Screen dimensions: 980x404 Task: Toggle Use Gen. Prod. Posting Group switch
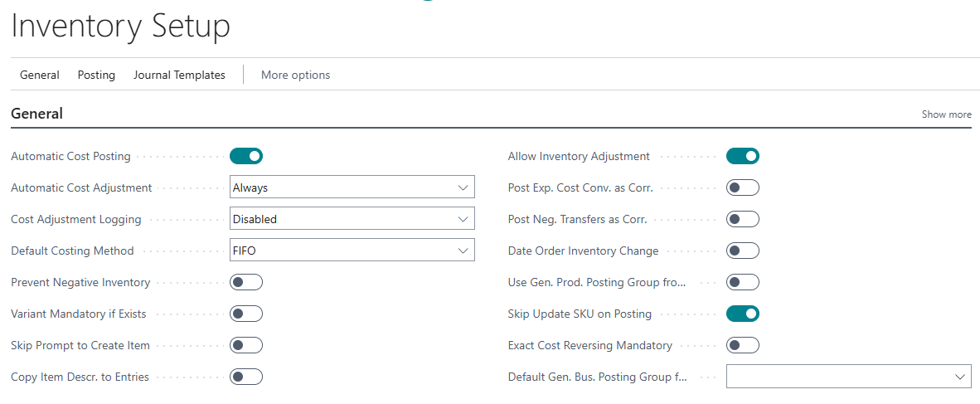point(743,282)
